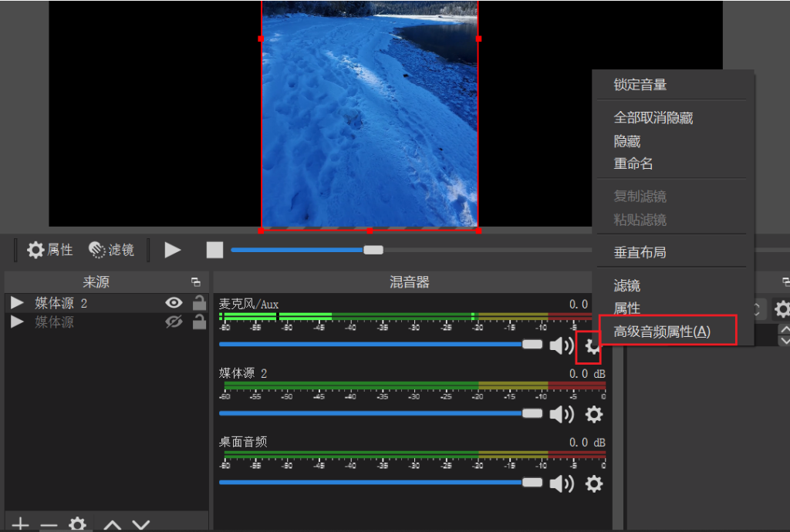The image size is (790, 532).
Task: Open gear settings for 桌面音频
Action: 594,483
